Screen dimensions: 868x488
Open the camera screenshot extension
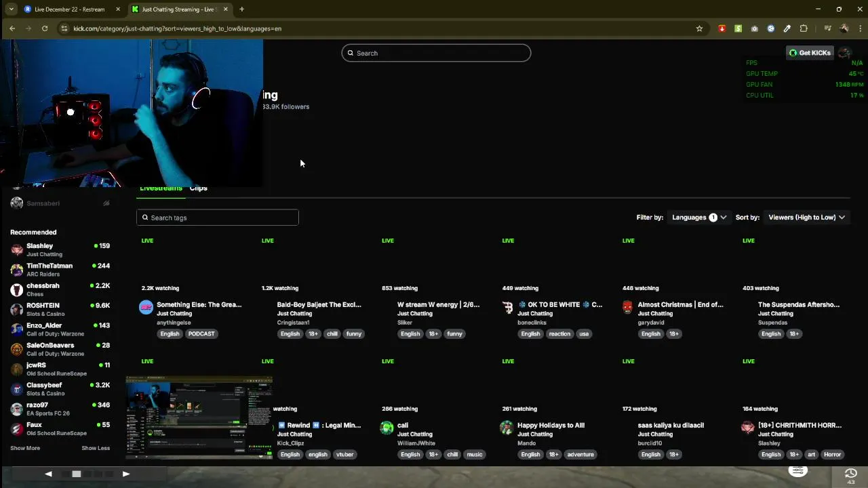click(754, 28)
